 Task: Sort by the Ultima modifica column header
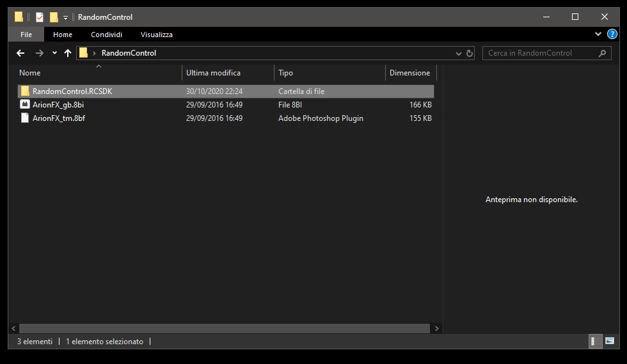(228, 73)
